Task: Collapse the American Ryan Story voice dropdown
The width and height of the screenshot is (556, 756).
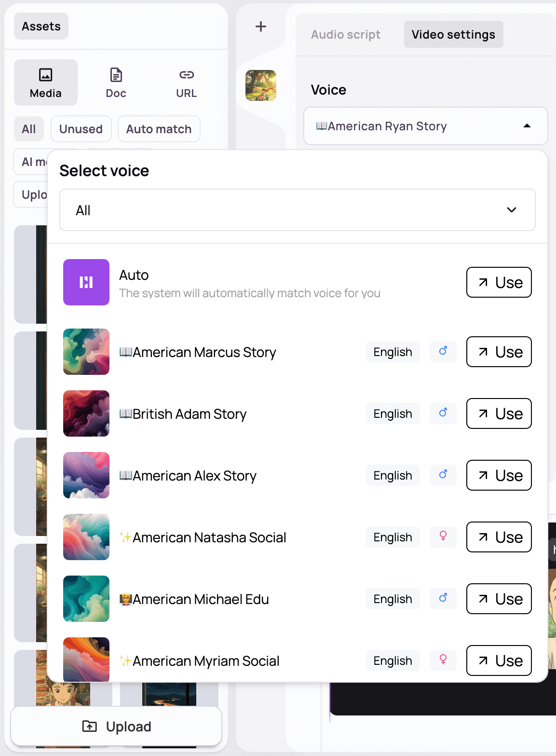Action: [x=426, y=126]
